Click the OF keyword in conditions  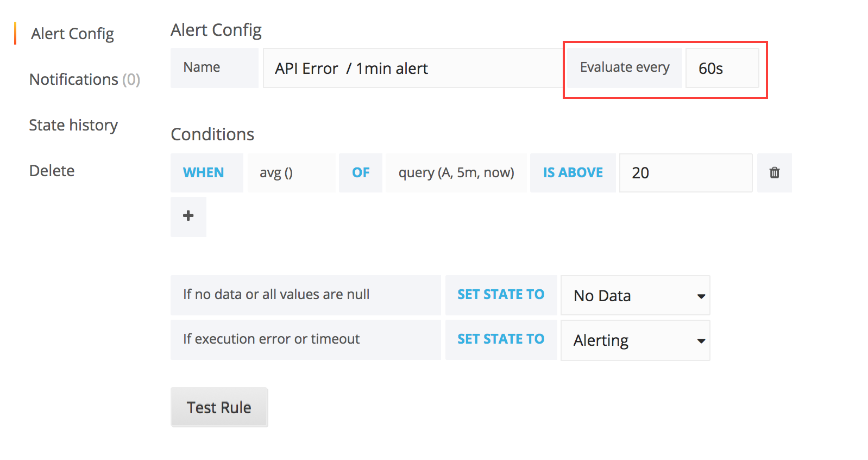coord(360,172)
